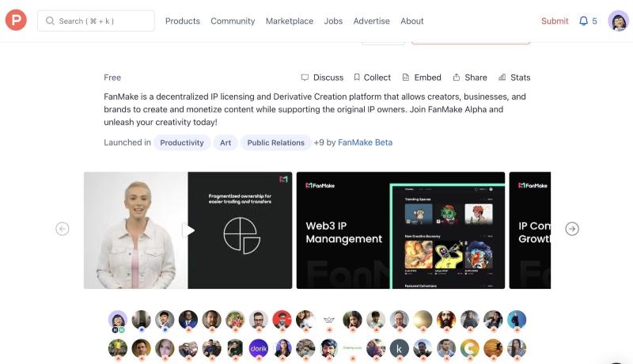633x364 pixels.
Task: Click the Submit link
Action: [x=555, y=21]
